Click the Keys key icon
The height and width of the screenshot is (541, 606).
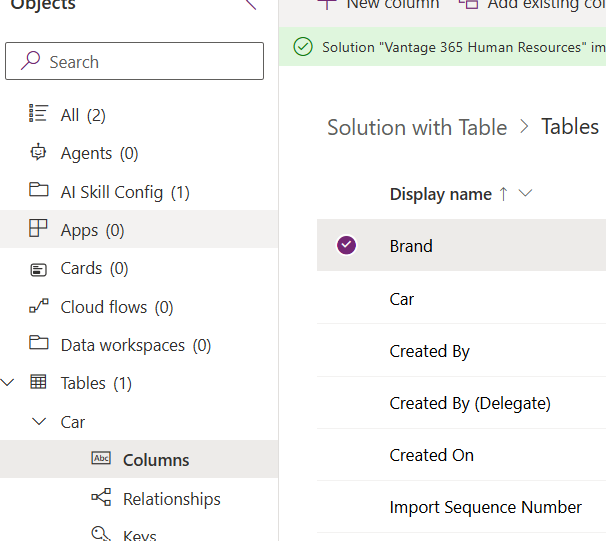pos(100,534)
